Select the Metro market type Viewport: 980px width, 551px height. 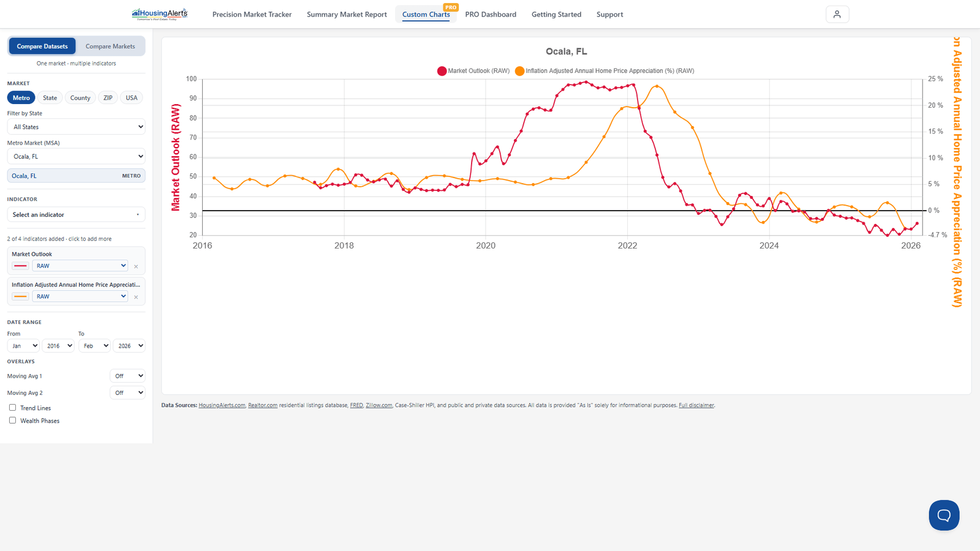click(x=21, y=98)
